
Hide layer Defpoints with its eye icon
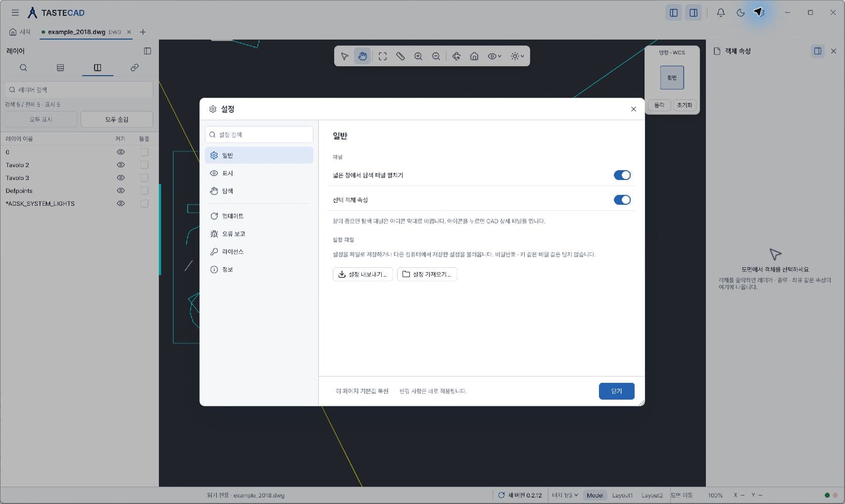(x=120, y=191)
